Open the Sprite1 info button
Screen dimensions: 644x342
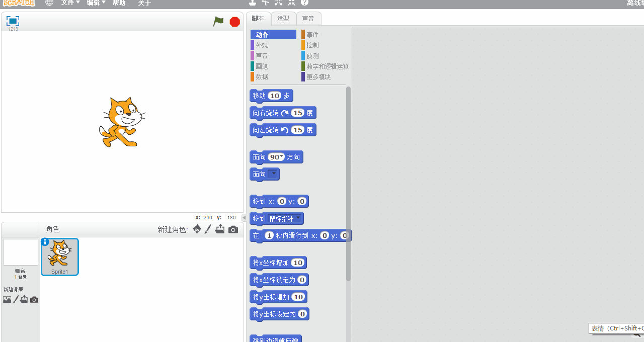point(45,242)
